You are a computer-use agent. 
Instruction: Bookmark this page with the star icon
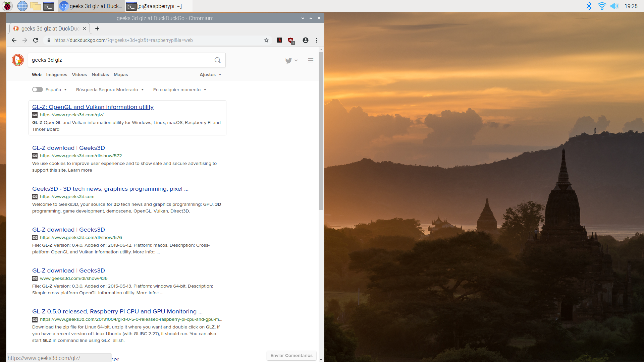266,40
